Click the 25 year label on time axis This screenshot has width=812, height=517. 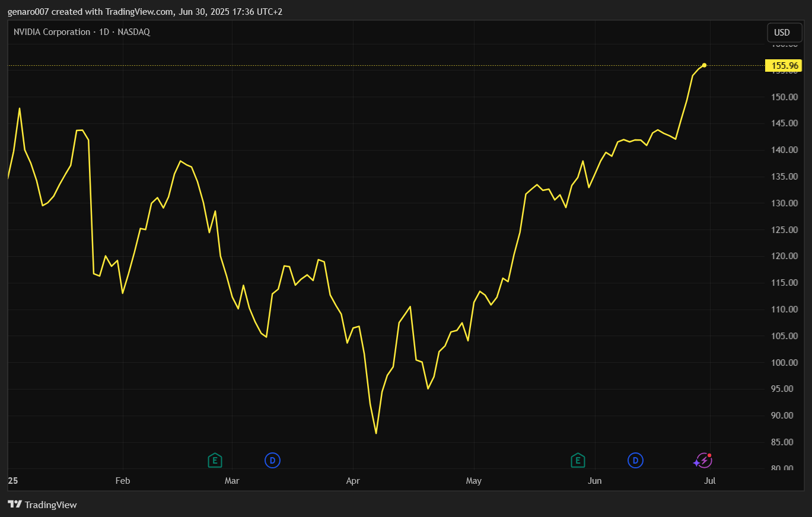click(13, 481)
